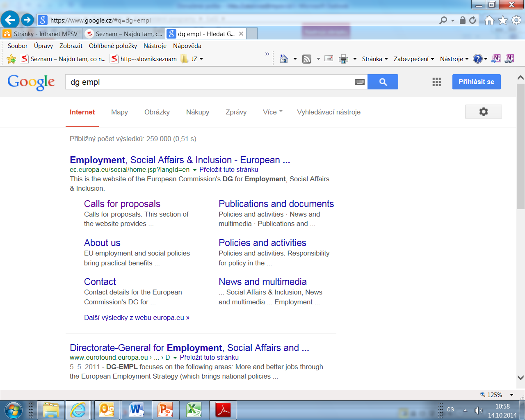Screen dimensions: 525x420
Task: Open the Soubor menu
Action: click(18, 46)
